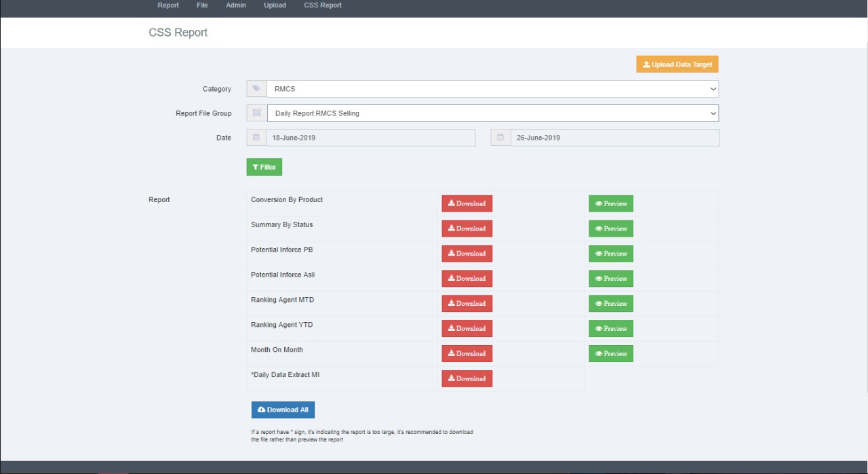868x474 pixels.
Task: Download the Conversion By Product report
Action: click(467, 203)
